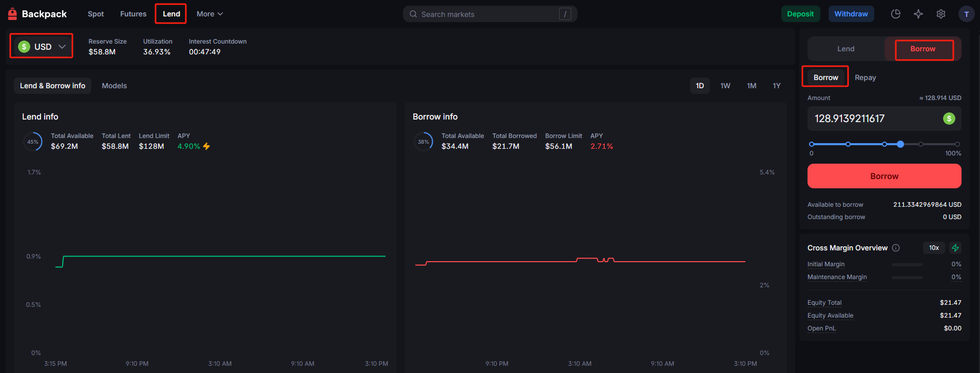Click the Deposit button
This screenshot has height=373, width=980.
(800, 14)
